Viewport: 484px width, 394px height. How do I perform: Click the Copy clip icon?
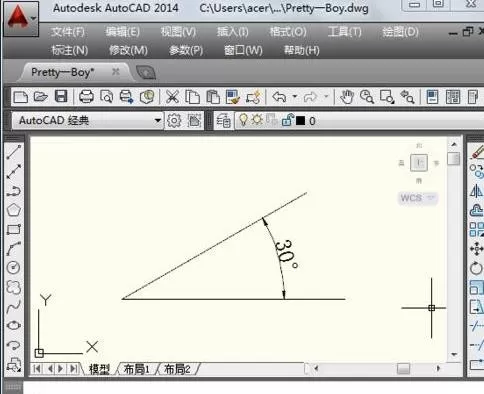[x=192, y=97]
